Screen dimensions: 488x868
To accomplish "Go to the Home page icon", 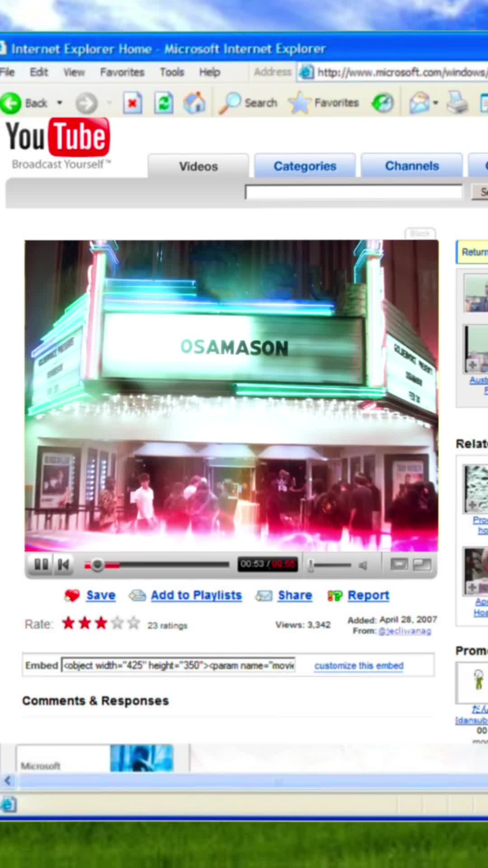I will coord(195,103).
